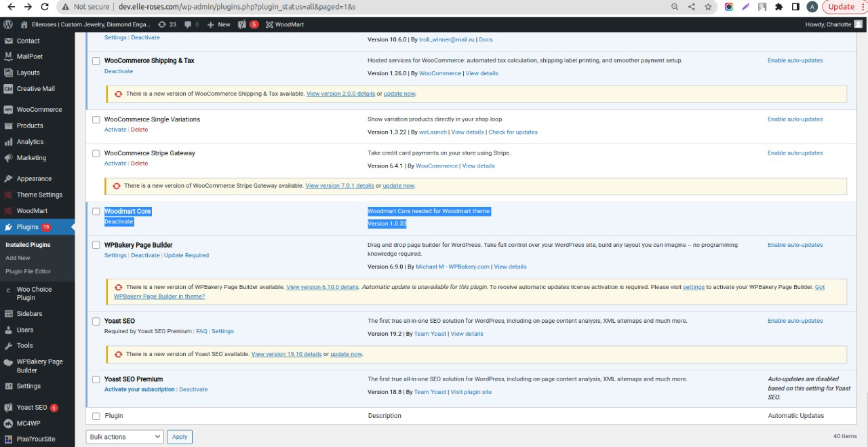The image size is (868, 447).
Task: Open the Bulk actions dropdown
Action: click(x=125, y=437)
